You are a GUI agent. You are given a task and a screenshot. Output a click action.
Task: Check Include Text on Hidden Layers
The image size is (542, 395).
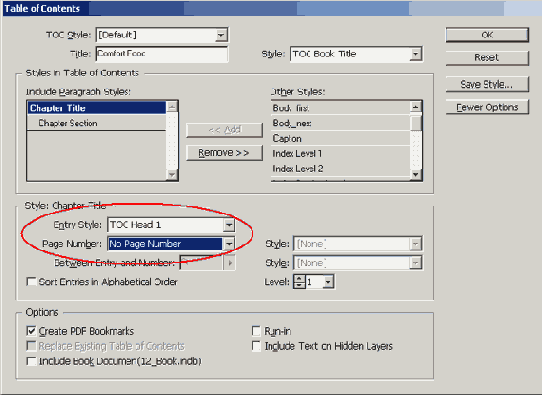click(256, 346)
